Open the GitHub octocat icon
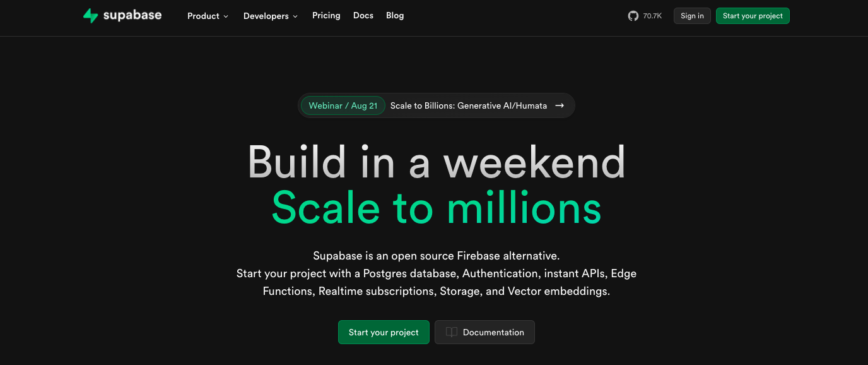This screenshot has height=365, width=868. [x=633, y=16]
